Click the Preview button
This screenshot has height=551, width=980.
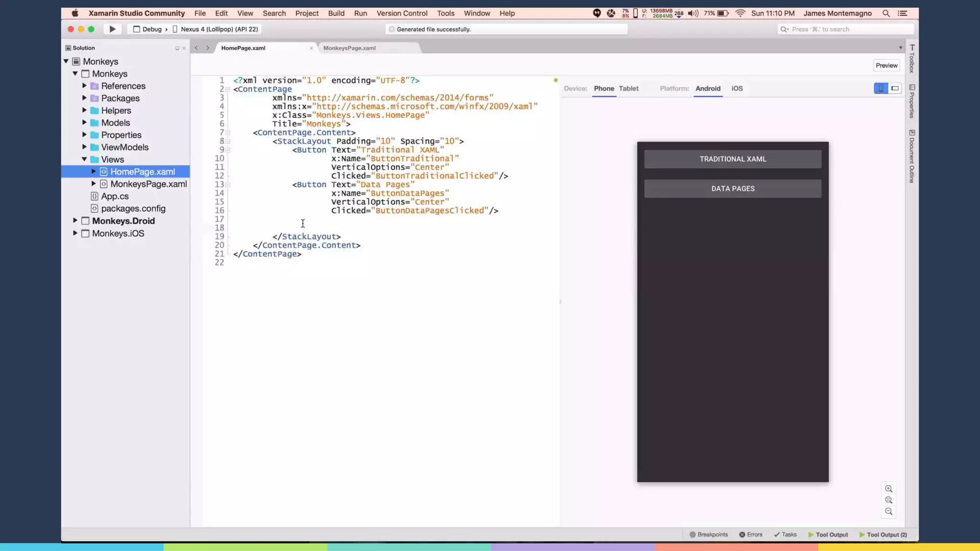[886, 66]
